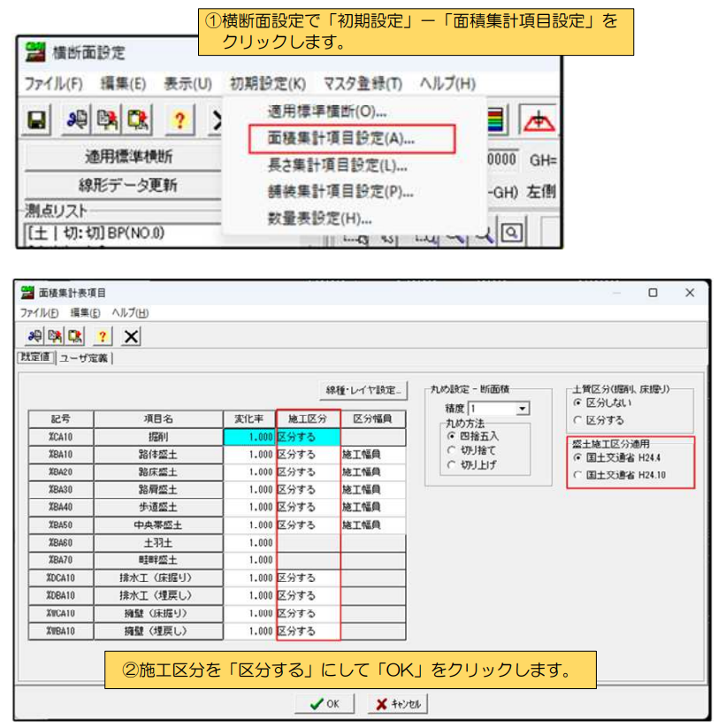Viewport: 718px width, 728px height.
Task: Click the paste icon in 面積集計表項目 toolbar
Action: click(x=75, y=335)
